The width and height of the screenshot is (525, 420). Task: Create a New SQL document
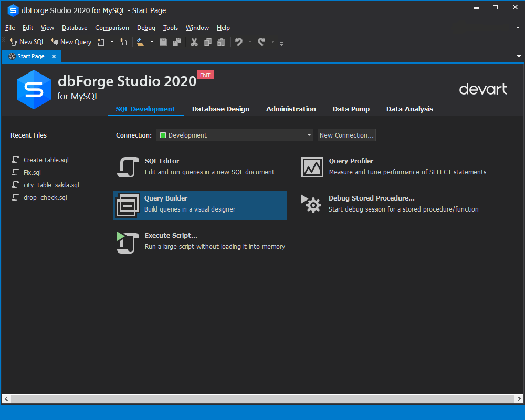click(x=26, y=41)
